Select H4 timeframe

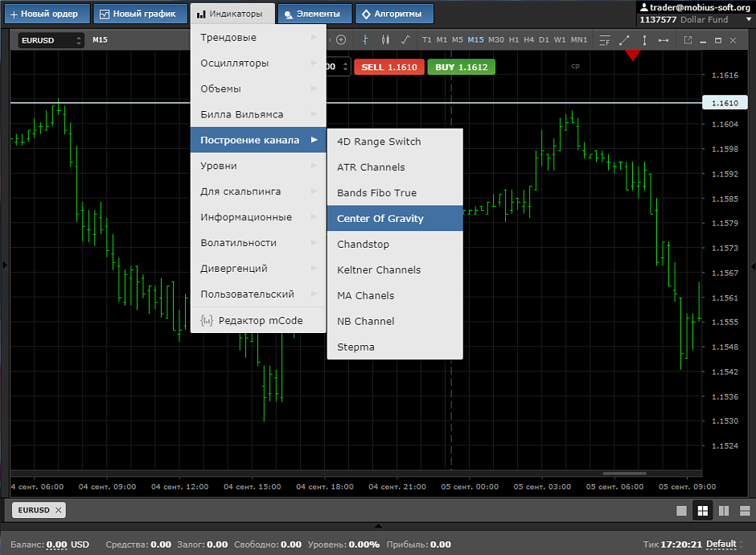point(529,40)
